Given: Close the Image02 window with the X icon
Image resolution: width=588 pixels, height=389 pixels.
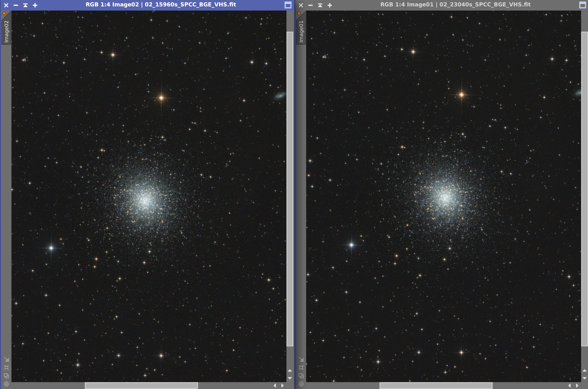Looking at the screenshot, I should tap(6, 5).
